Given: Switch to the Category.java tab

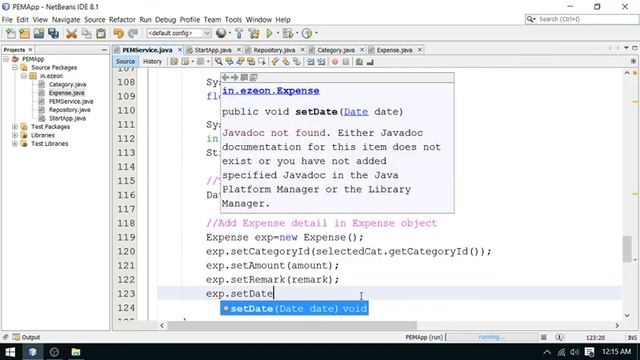Looking at the screenshot, I should (336, 50).
